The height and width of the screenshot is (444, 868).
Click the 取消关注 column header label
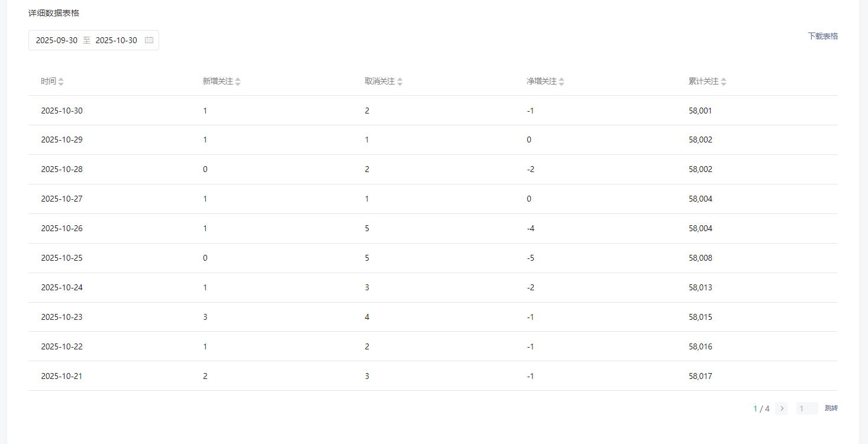(380, 82)
